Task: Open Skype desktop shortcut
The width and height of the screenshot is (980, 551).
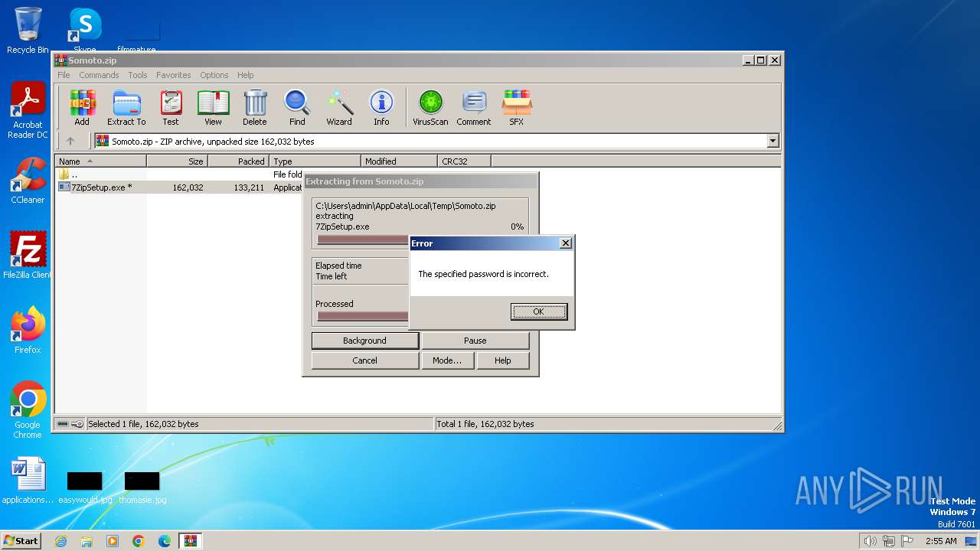Action: coord(84,31)
